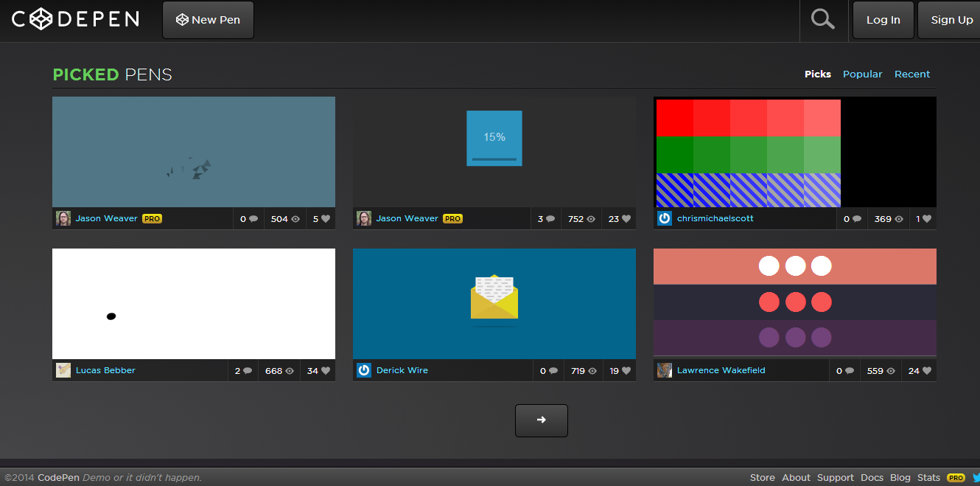Click the 668 views eye counter
The height and width of the screenshot is (486, 980).
point(279,371)
